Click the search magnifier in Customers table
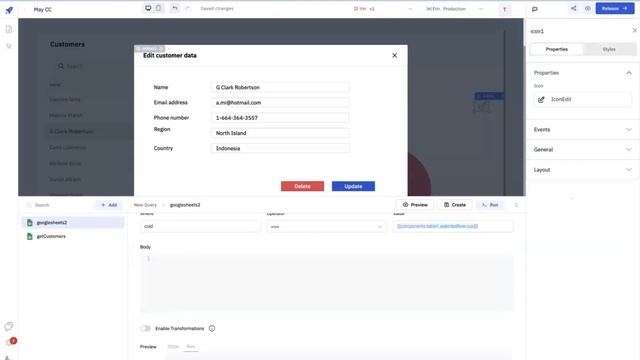The image size is (640, 360). point(61,66)
